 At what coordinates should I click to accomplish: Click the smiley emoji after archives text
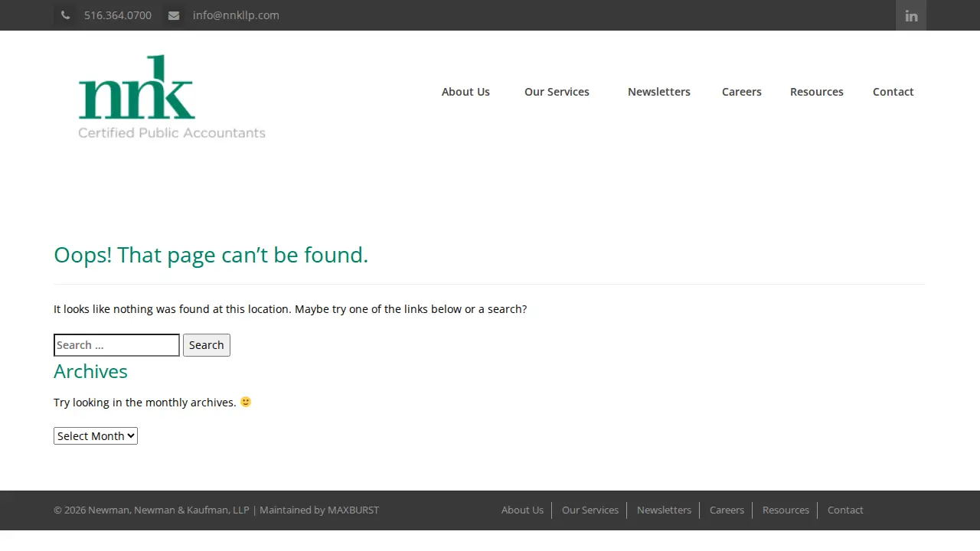coord(246,402)
